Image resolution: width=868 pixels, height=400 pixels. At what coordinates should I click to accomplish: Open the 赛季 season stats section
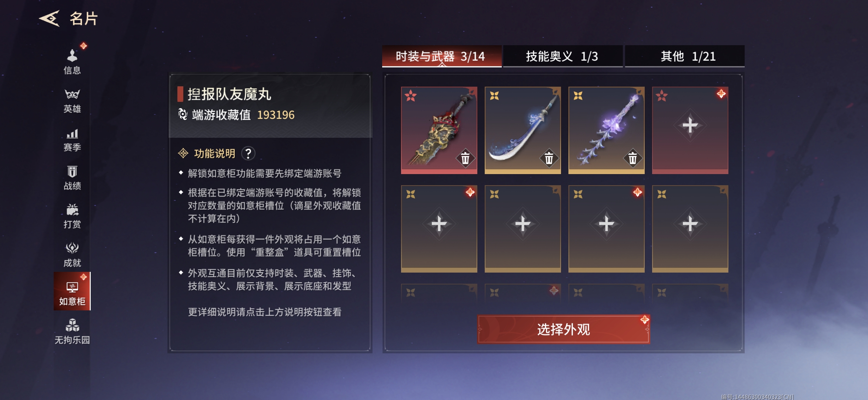(x=72, y=140)
